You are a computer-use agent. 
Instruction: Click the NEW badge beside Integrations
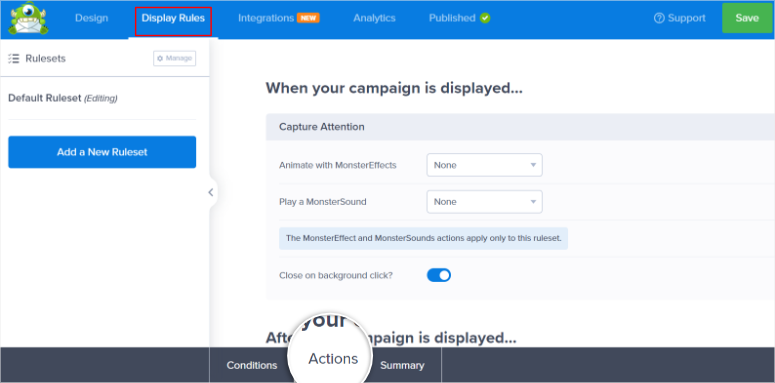pyautogui.click(x=308, y=18)
